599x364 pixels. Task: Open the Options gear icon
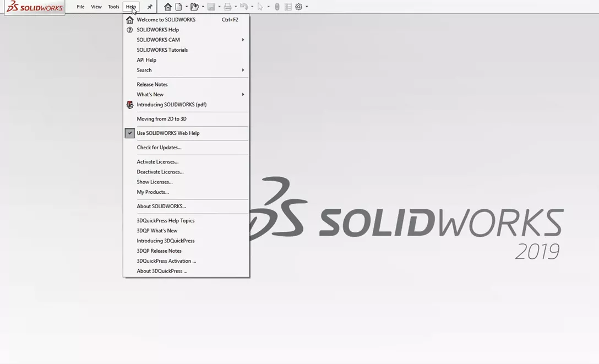(x=299, y=6)
